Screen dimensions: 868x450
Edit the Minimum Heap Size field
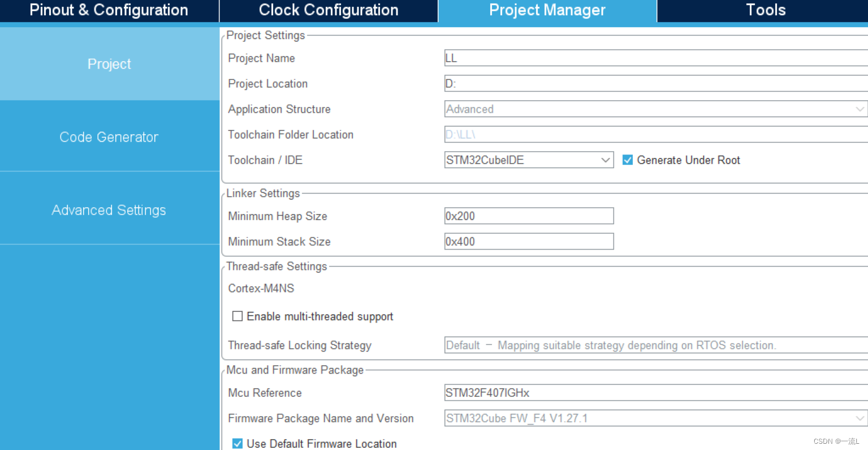[x=529, y=216]
